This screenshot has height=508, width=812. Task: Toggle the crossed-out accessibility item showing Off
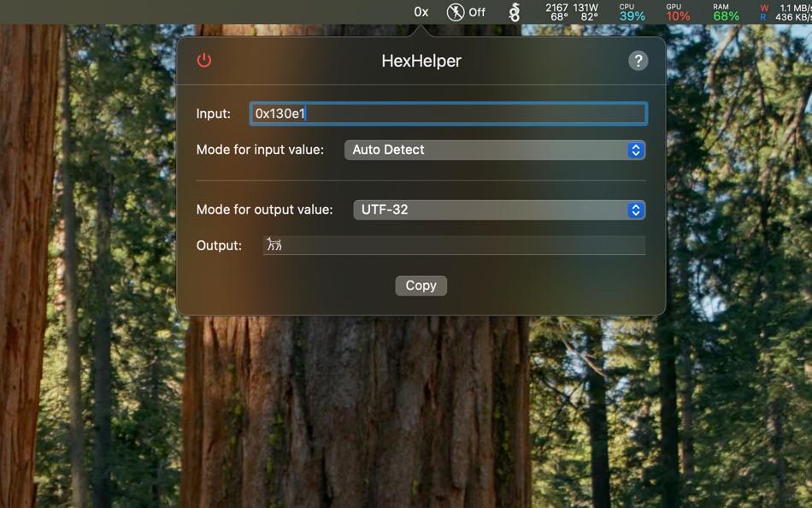click(465, 12)
